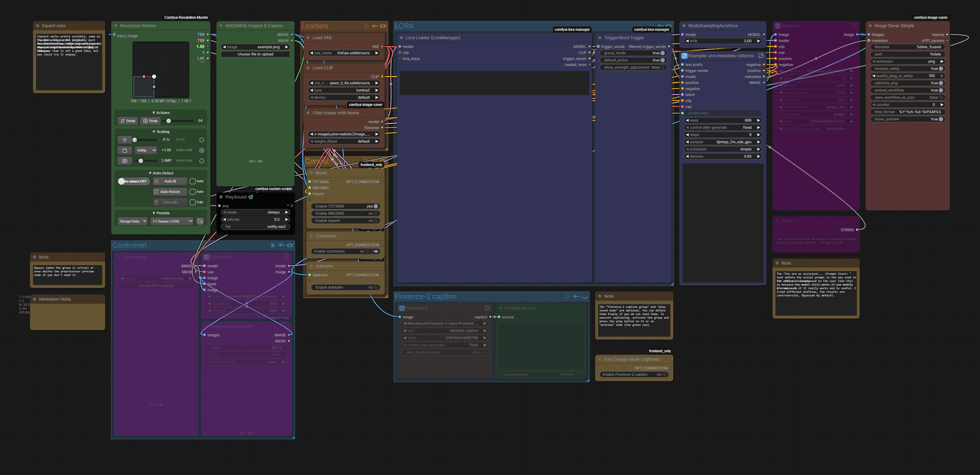Click the Florence-2 subgraph expand icon
This screenshot has width=980, height=475.
(487, 308)
